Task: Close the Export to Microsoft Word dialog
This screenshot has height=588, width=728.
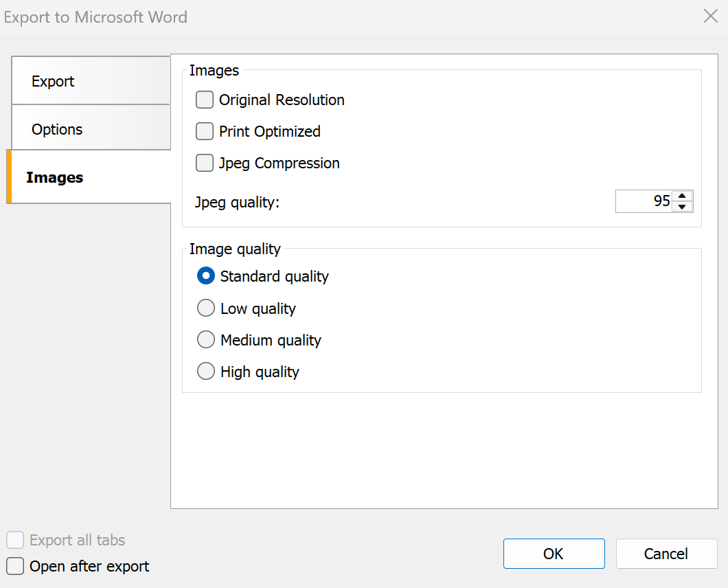Action: point(711,16)
